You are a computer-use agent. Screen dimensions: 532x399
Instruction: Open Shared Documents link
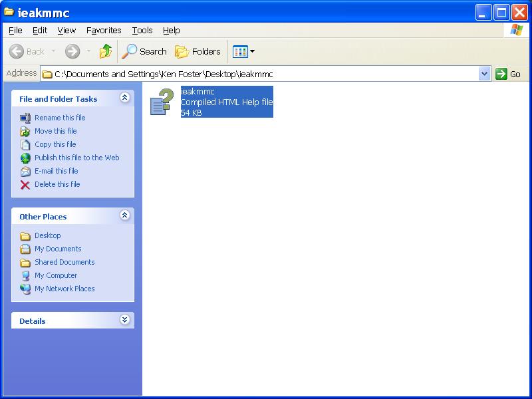(65, 262)
